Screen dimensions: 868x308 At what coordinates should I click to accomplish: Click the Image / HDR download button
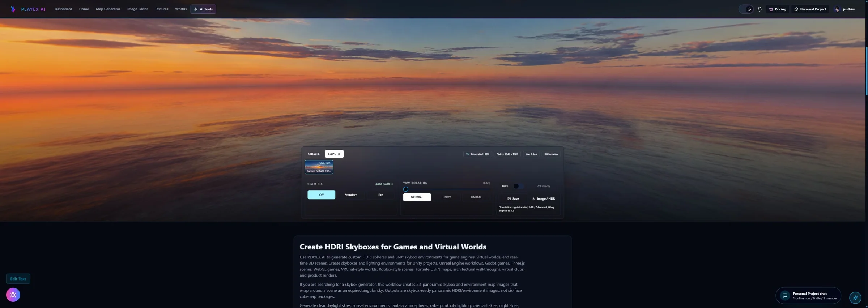coord(544,198)
